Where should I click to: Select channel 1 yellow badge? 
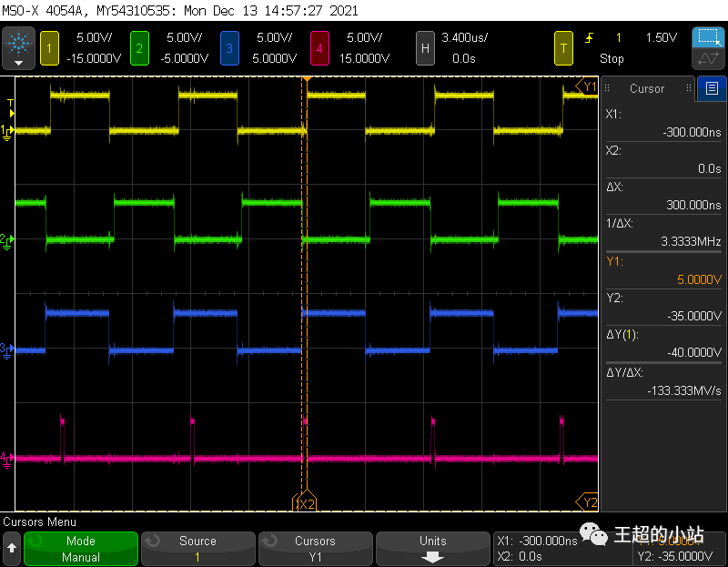coord(48,47)
